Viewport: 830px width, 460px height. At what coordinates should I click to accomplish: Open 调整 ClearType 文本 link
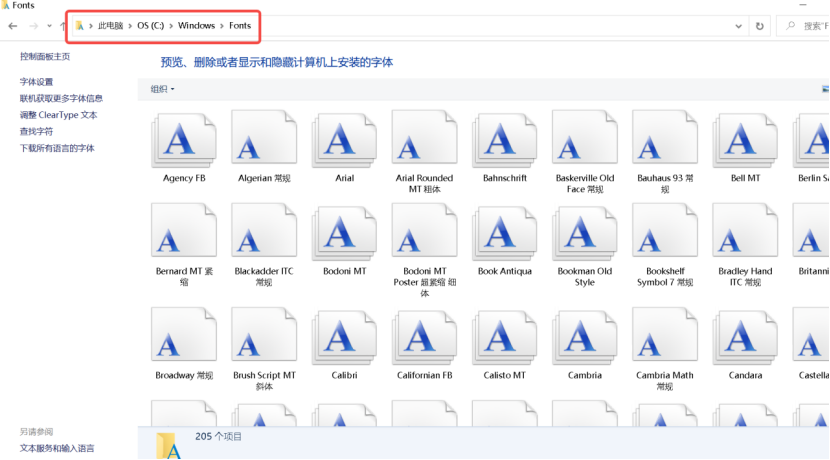pos(58,114)
